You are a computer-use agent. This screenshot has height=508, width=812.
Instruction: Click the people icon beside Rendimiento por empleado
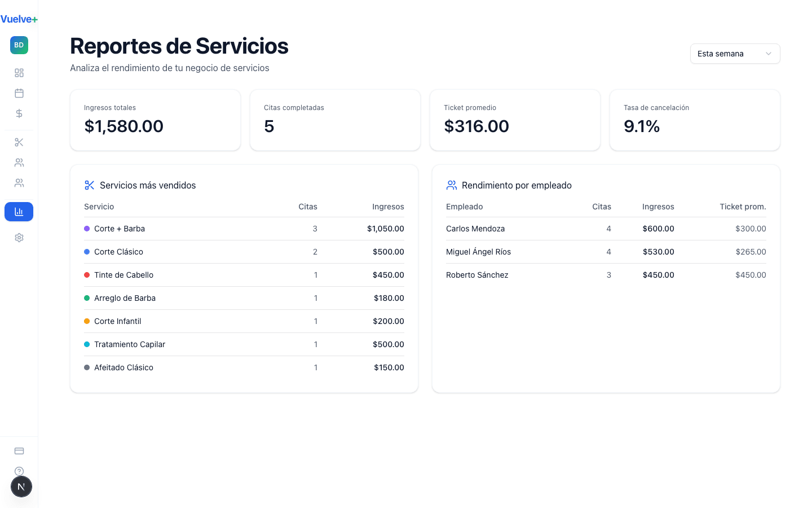point(451,185)
